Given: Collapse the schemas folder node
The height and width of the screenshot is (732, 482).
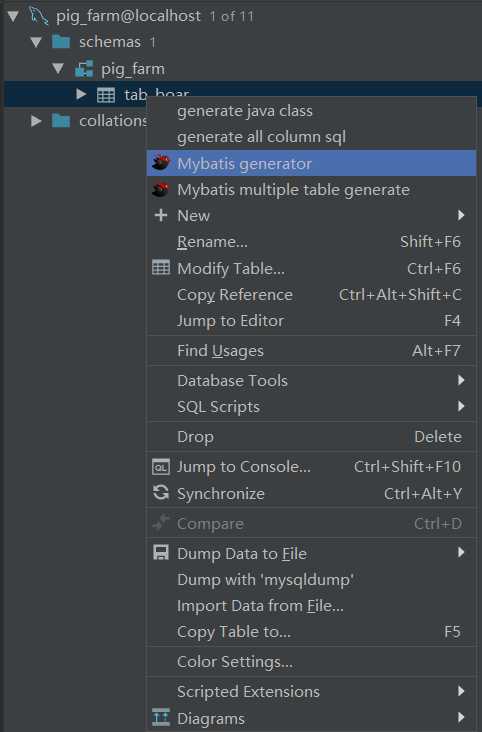Looking at the screenshot, I should [36, 42].
